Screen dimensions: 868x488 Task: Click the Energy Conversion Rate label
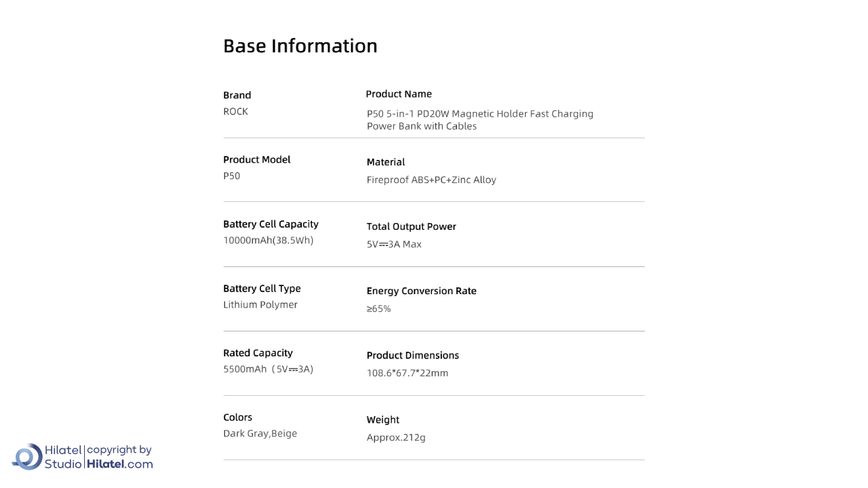[421, 291]
